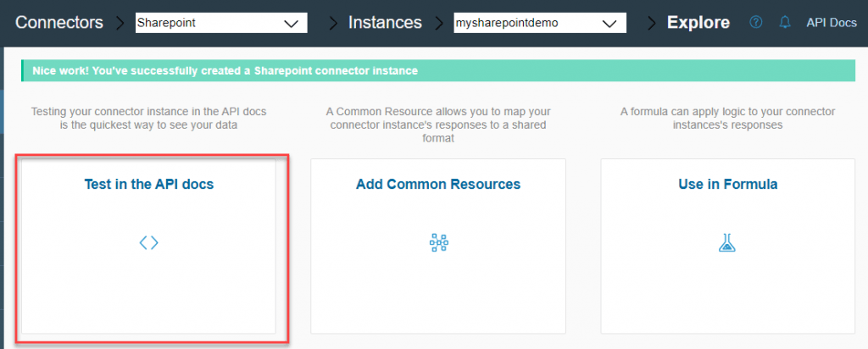This screenshot has width=868, height=349.
Task: Select Add Common Resources card
Action: click(x=438, y=247)
